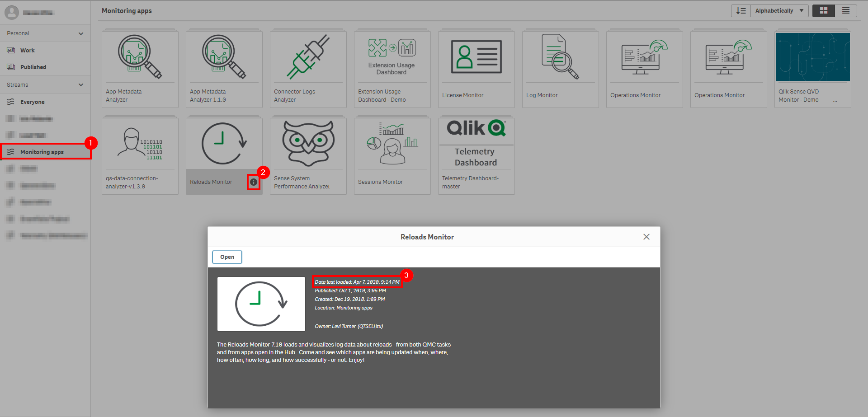Go to the Published section
868x417 pixels.
32,67
